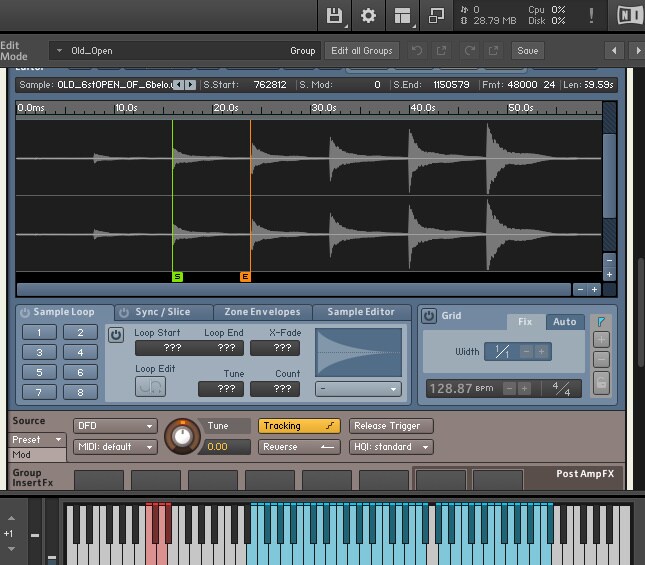Go to previous instrument arrow

click(x=614, y=51)
